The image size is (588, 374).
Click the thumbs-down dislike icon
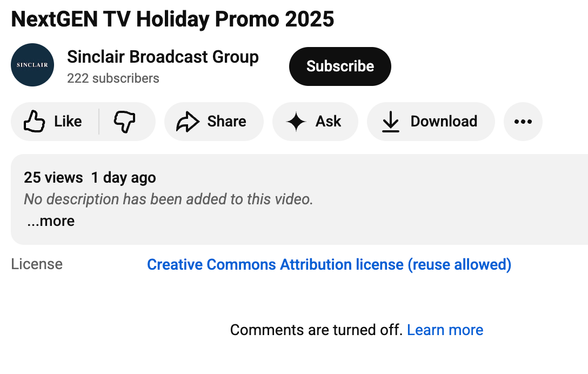[124, 122]
